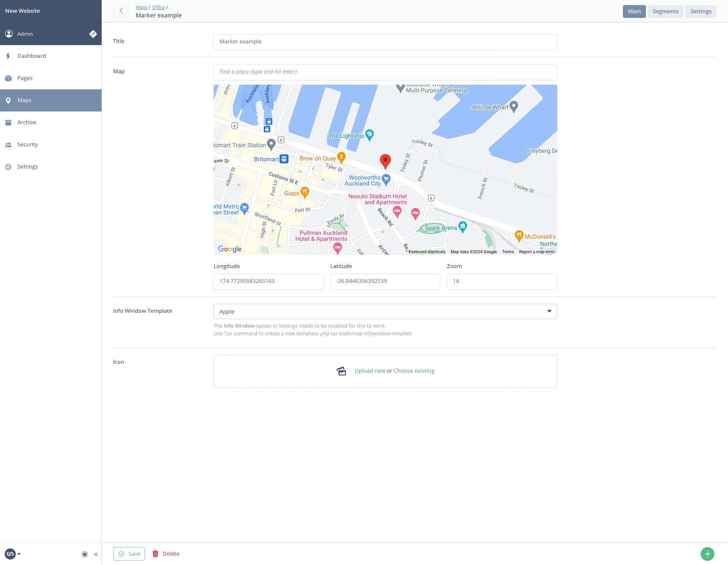Viewport: 728px width, 565px height.
Task: Open Dashboard in the sidebar
Action: click(51, 56)
